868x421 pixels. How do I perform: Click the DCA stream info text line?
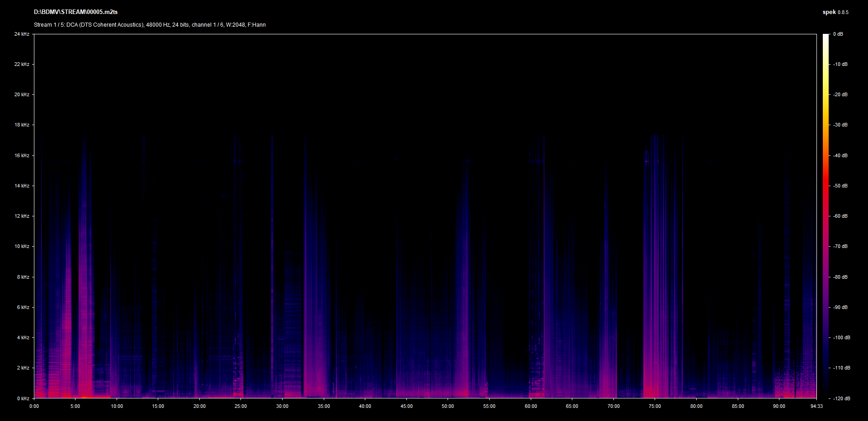point(150,25)
